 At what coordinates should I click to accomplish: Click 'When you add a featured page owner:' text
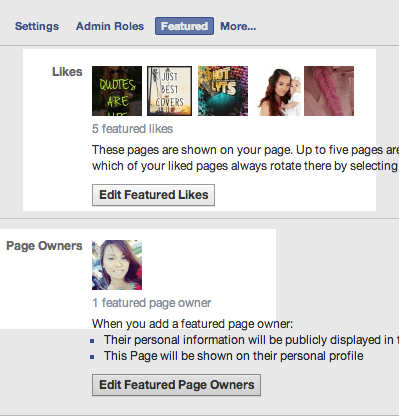click(192, 324)
